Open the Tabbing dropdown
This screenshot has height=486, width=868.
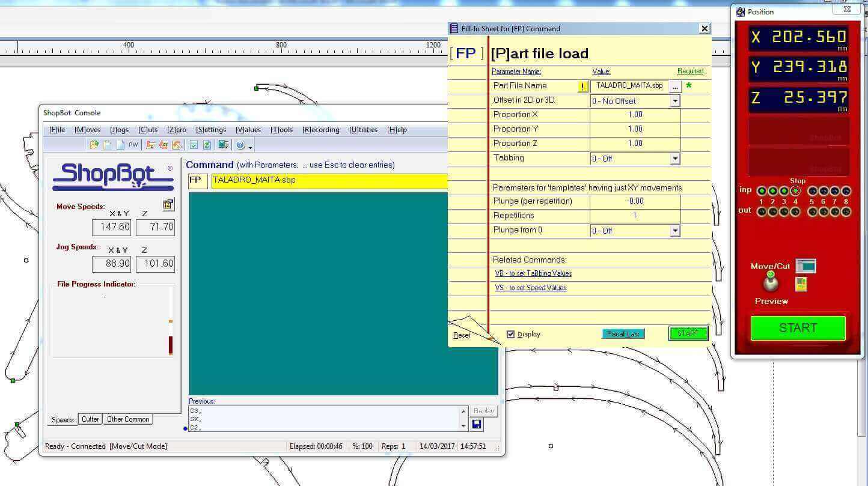coord(675,159)
